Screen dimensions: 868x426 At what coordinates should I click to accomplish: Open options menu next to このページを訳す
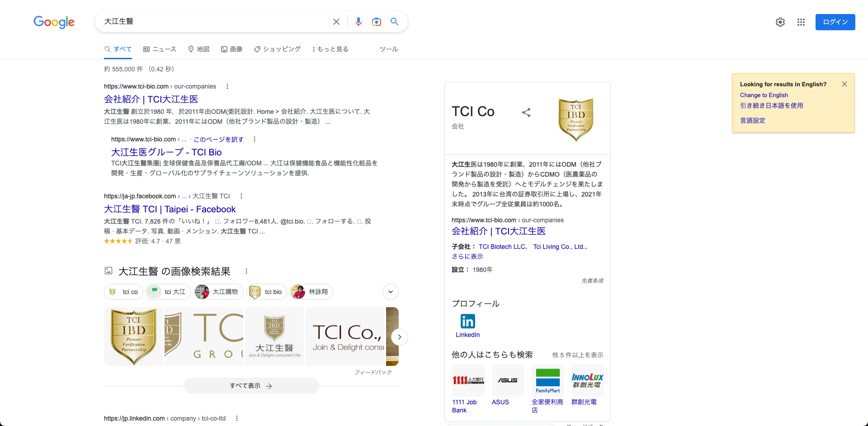pyautogui.click(x=255, y=139)
